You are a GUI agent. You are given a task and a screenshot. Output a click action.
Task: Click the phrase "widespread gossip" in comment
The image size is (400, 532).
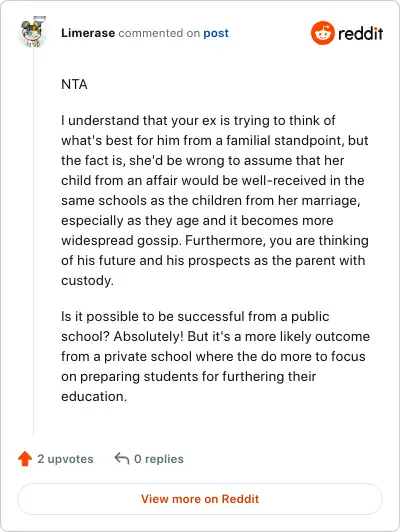[x=121, y=241]
